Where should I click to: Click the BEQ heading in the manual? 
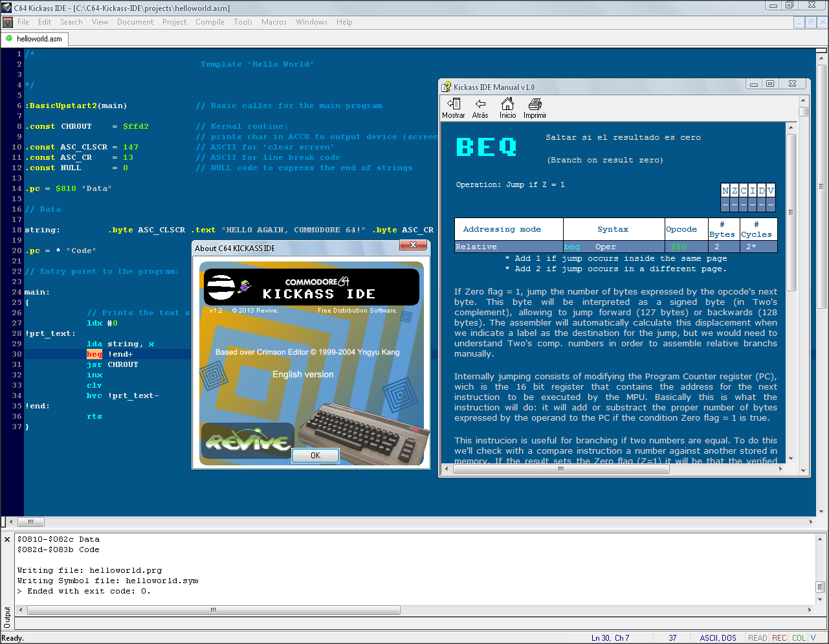(x=487, y=148)
